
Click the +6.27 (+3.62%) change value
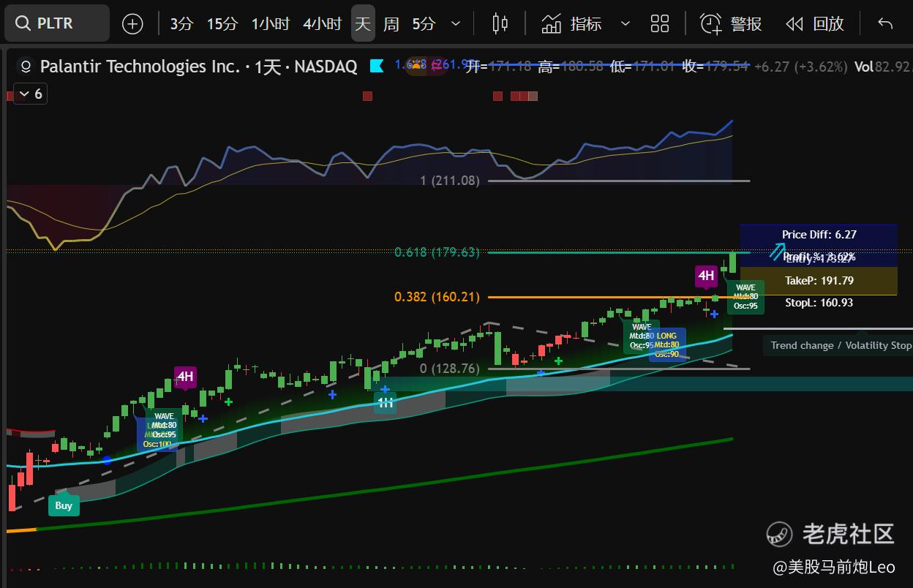click(x=800, y=67)
